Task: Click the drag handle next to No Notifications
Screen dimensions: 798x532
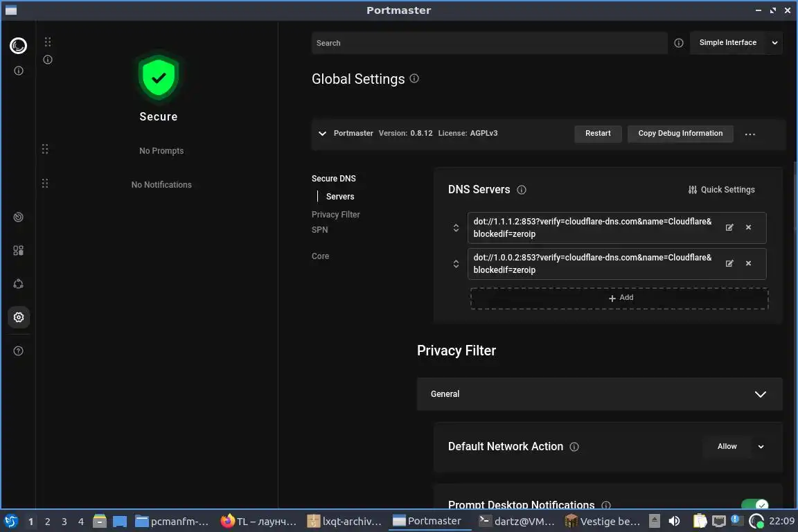Action: click(45, 184)
